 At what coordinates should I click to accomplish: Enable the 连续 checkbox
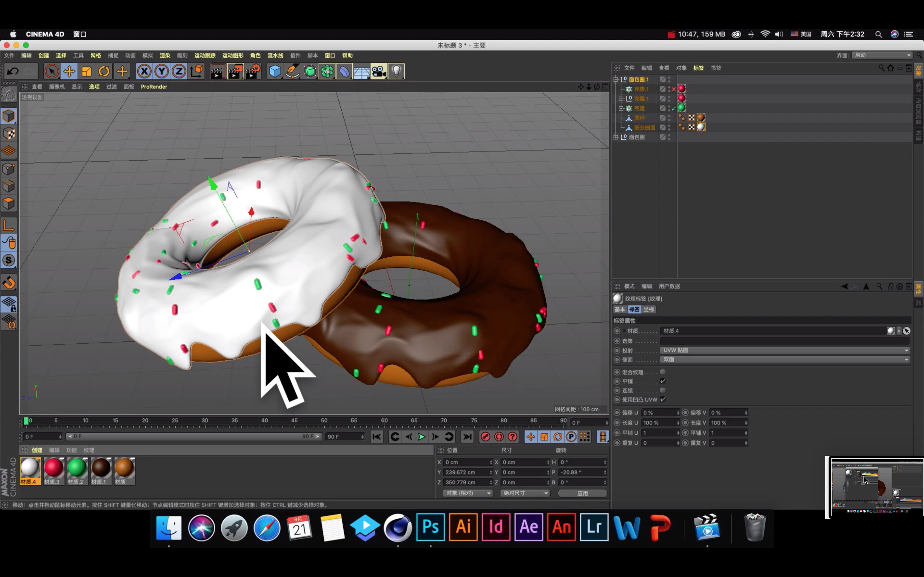[x=663, y=390]
